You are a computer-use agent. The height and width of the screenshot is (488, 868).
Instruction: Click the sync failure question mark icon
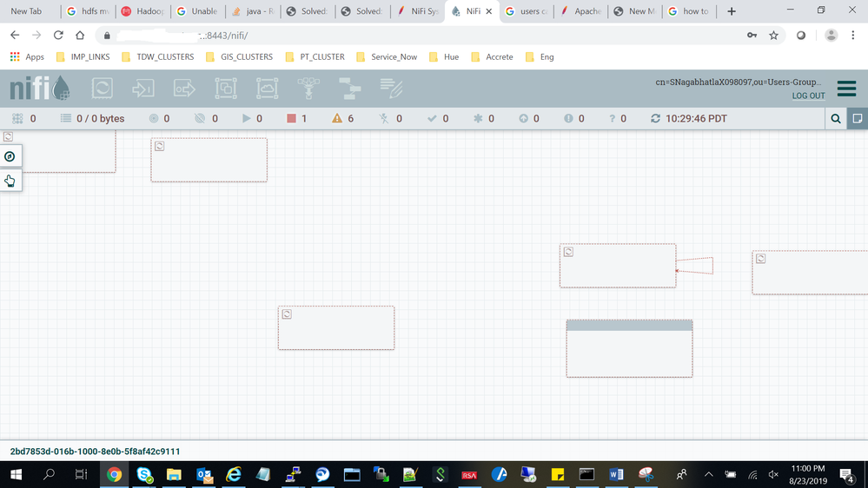(x=613, y=118)
